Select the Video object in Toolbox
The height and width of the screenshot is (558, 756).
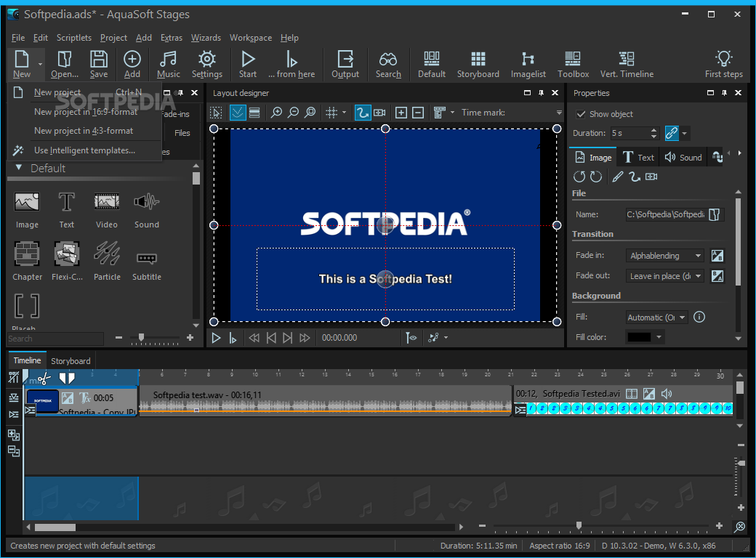pyautogui.click(x=107, y=210)
